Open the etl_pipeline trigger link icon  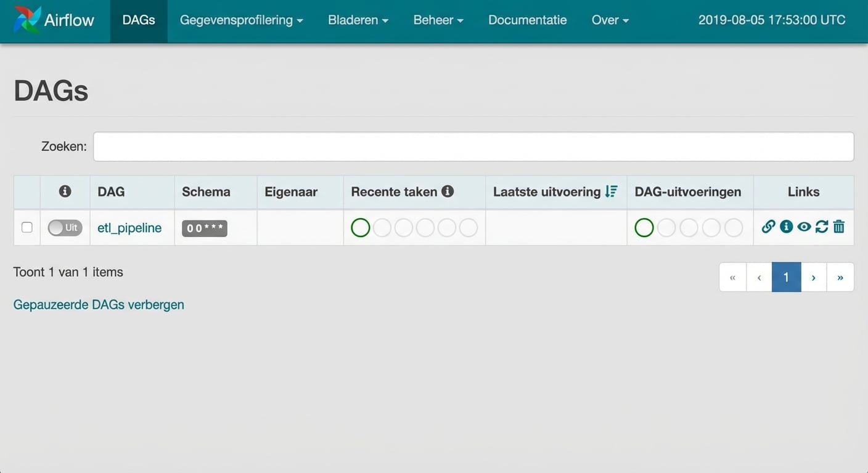point(768,227)
